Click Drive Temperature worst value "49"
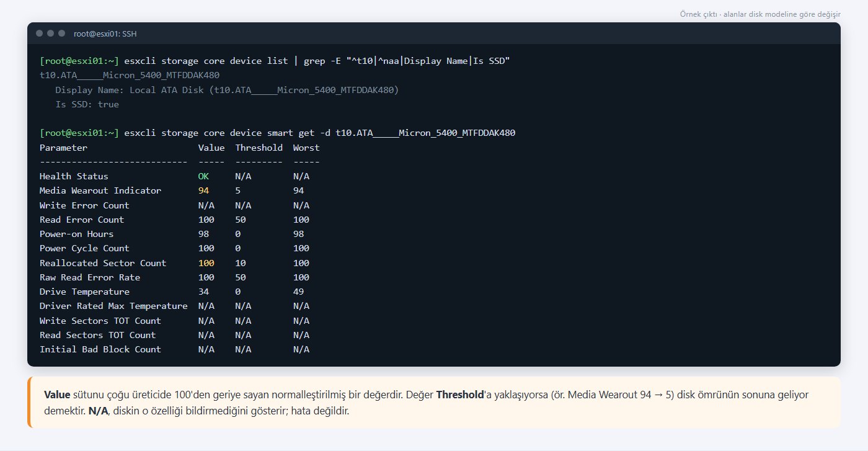 (299, 292)
